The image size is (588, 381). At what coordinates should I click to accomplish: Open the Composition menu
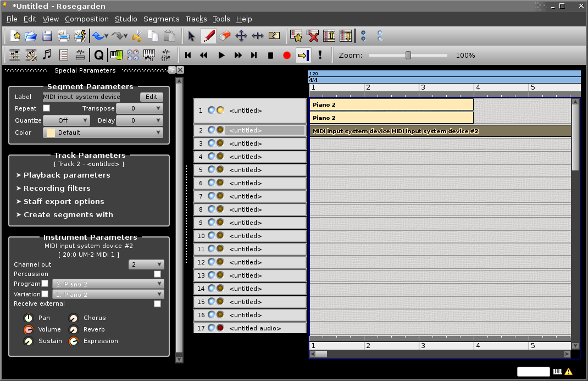point(86,19)
